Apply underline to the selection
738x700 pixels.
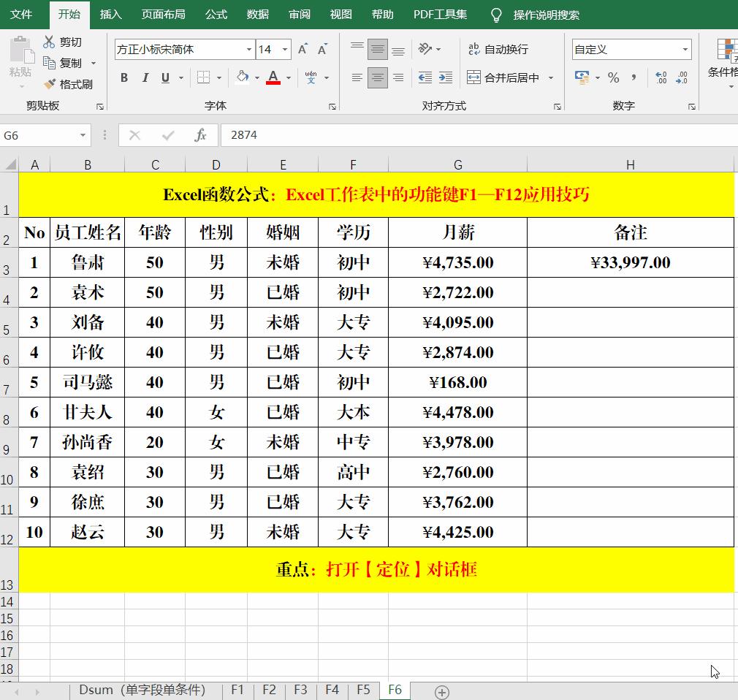[x=164, y=77]
